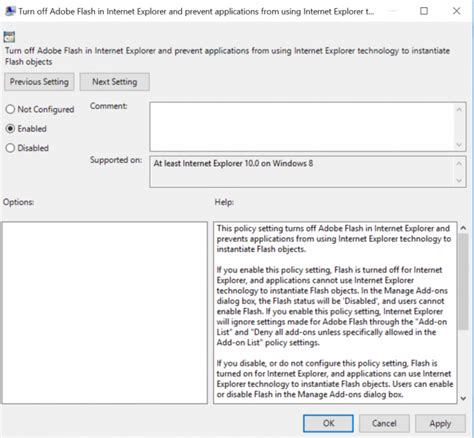This screenshot has height=438, width=474.
Task: Click the policy icon in the title bar
Action: (10, 11)
